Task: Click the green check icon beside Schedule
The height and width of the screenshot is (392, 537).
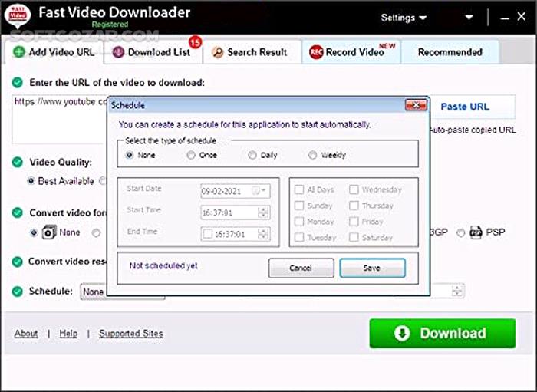Action: [18, 292]
